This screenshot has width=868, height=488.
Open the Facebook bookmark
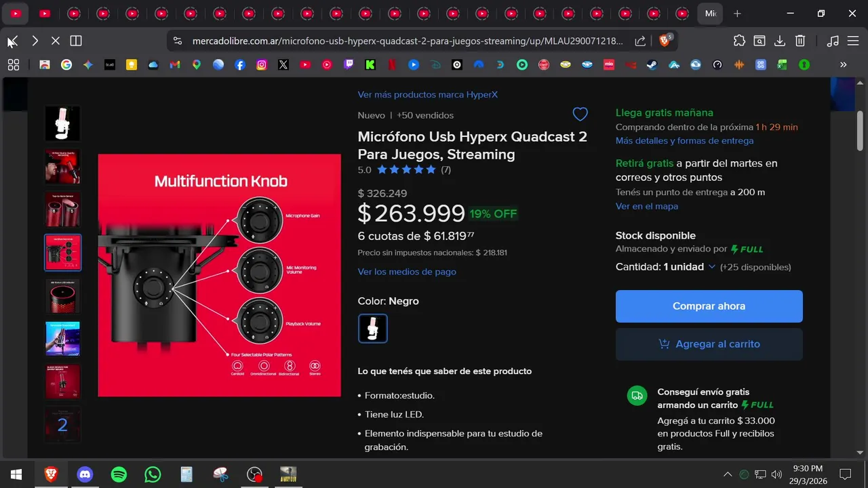point(240,65)
